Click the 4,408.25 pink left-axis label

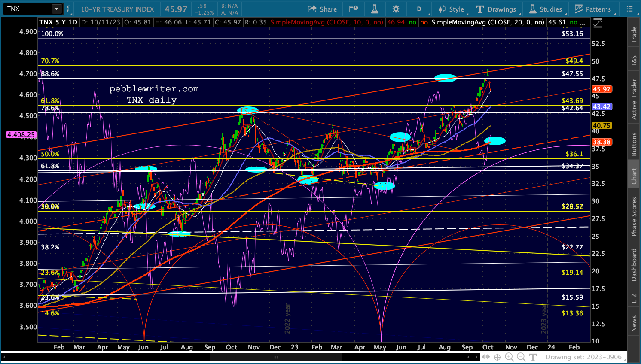[x=21, y=135]
